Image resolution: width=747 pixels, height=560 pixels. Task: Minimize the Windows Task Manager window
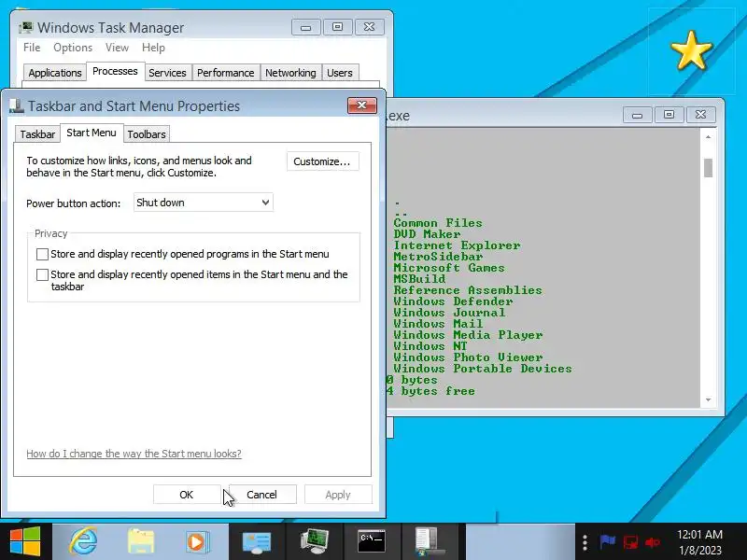[306, 27]
